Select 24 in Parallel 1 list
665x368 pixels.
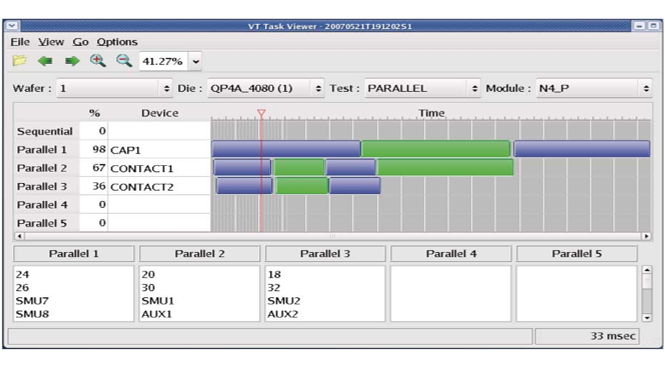[x=22, y=275]
